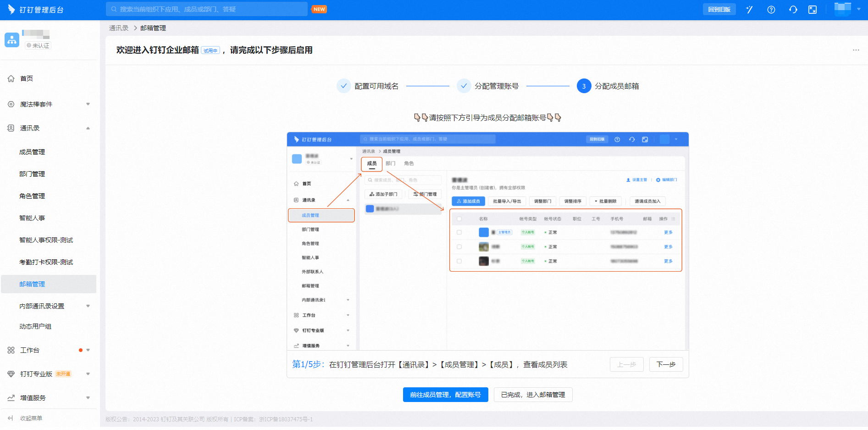
Task: Click the 工作台 grid icon
Action: (11, 350)
